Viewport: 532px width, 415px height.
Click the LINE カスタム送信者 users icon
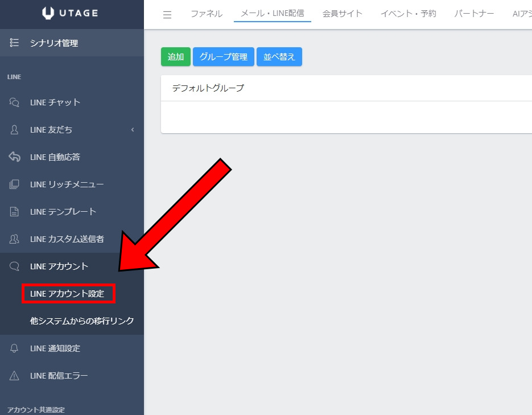15,239
